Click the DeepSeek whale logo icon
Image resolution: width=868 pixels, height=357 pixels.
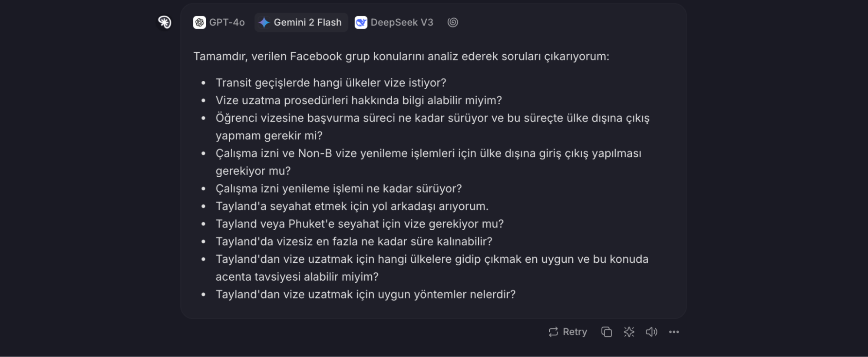(x=361, y=23)
